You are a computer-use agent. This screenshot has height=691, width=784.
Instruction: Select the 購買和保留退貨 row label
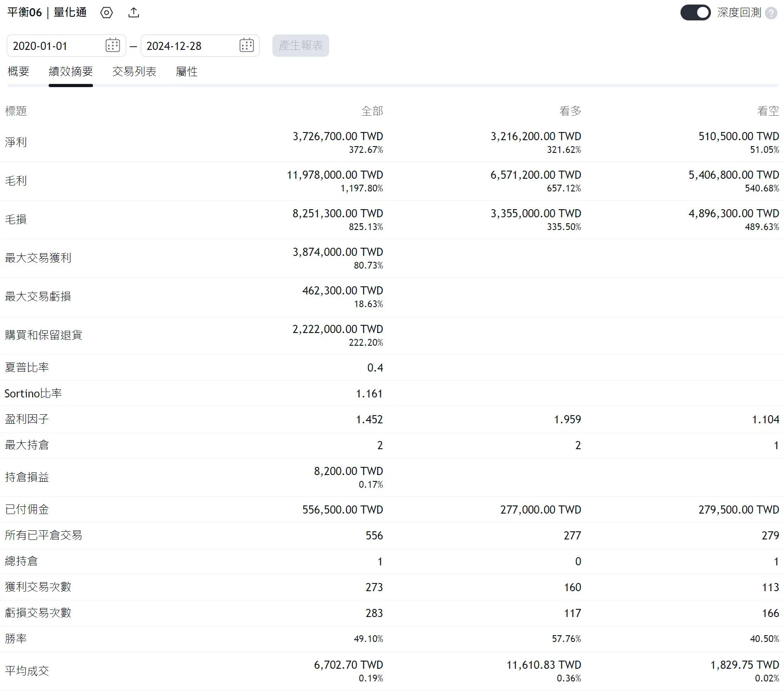click(44, 335)
